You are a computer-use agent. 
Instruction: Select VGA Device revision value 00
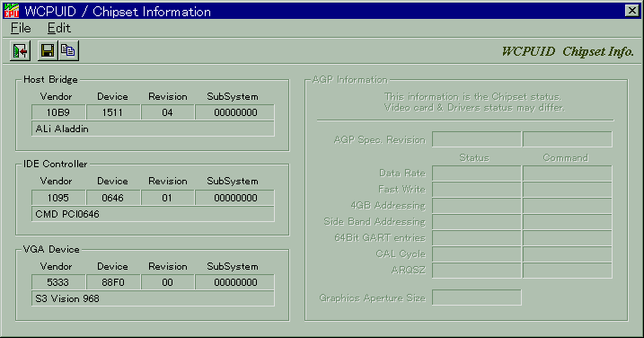(167, 282)
